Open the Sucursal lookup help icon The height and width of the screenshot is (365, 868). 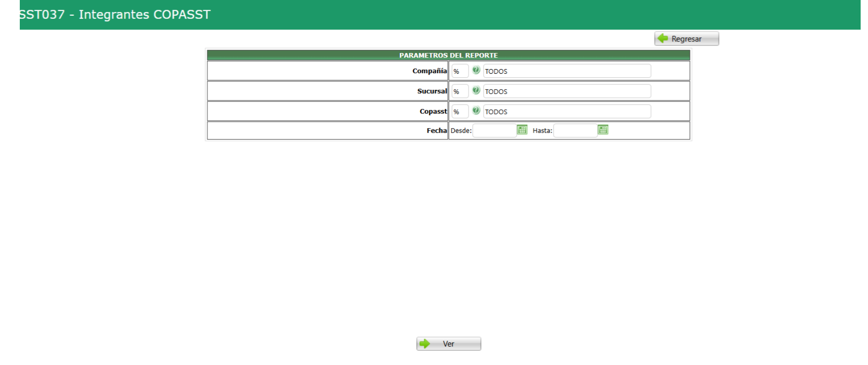tap(476, 90)
